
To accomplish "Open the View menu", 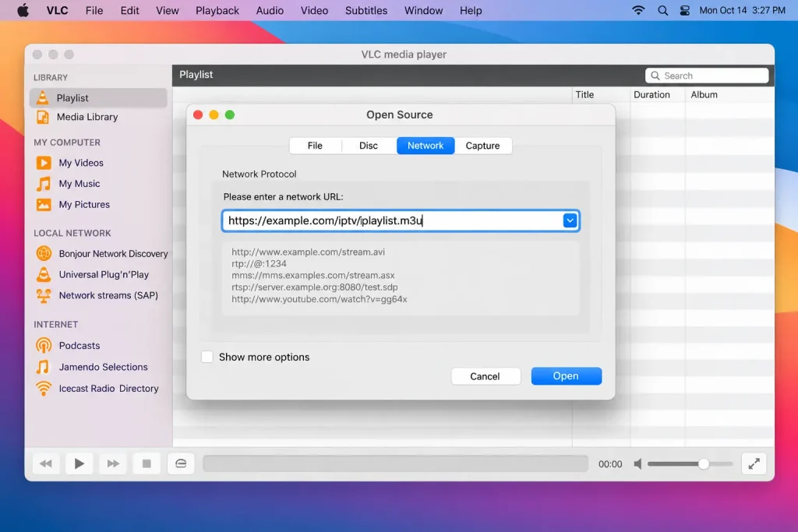I will coord(168,10).
